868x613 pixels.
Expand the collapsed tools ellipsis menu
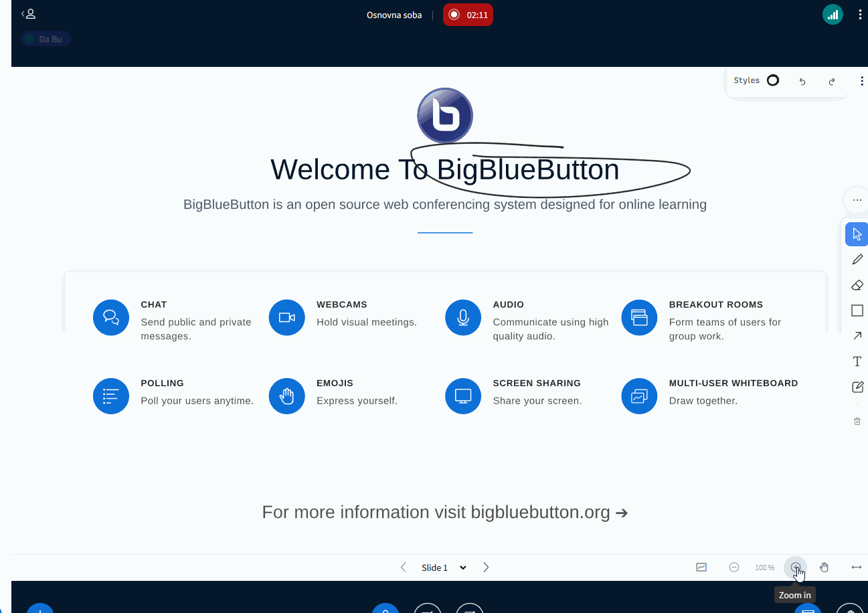click(857, 199)
